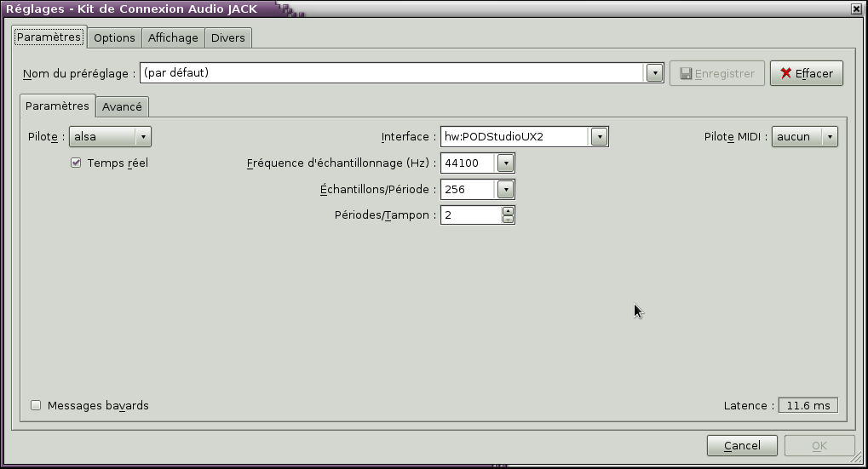This screenshot has width=868, height=469.
Task: Open the Pilote MIDI dropdown
Action: point(805,136)
